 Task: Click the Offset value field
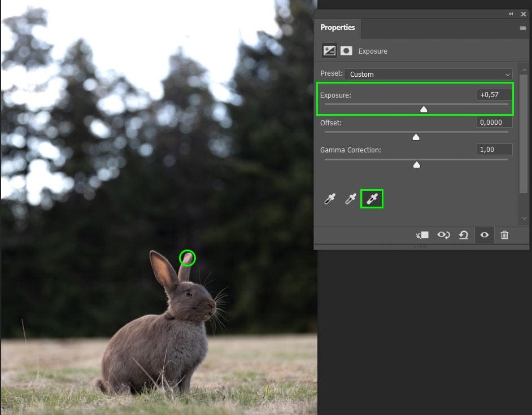[x=494, y=122]
